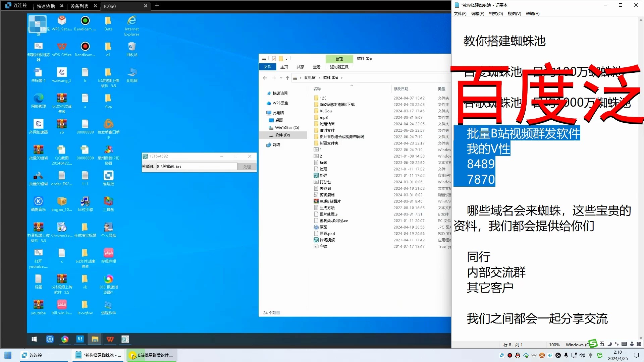Go back in File Explorer

(265, 78)
